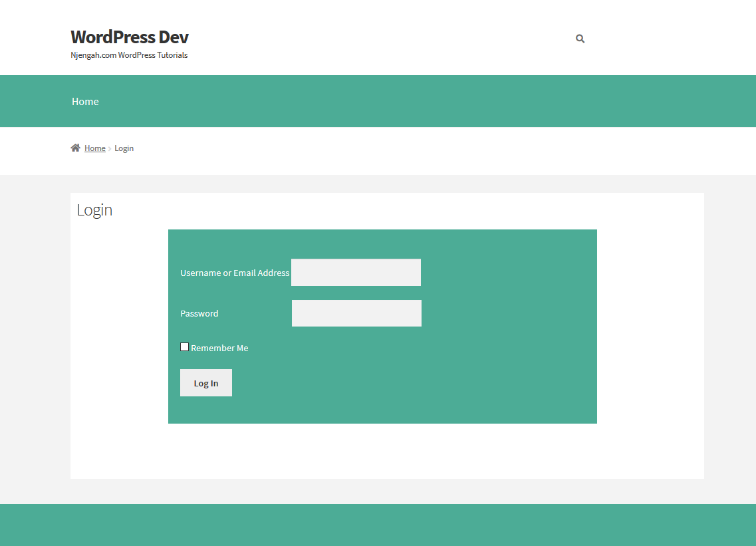Viewport: 756px width, 546px height.
Task: Click the search magnifier icon in header
Action: (x=580, y=39)
